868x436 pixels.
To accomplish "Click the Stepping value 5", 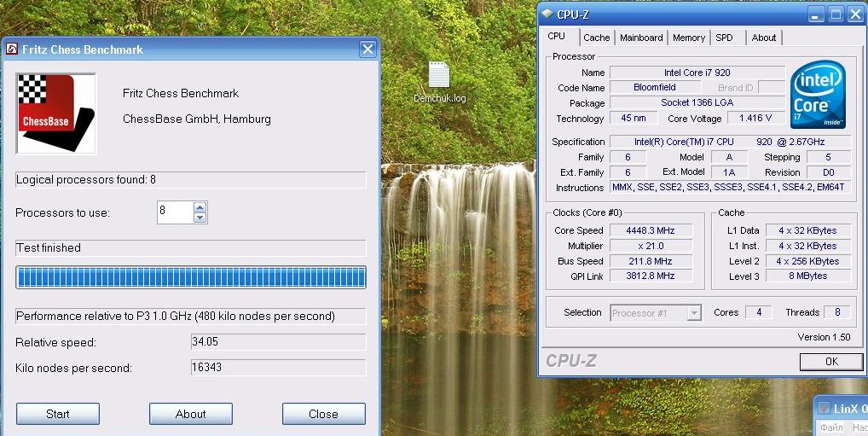I will (829, 157).
